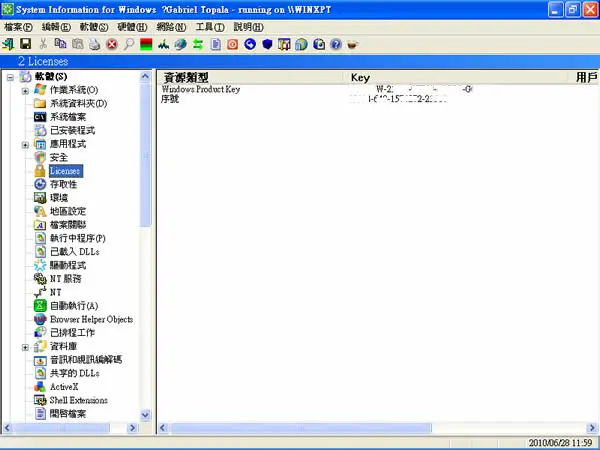
Task: Select 開啟檔案 in the tree
Action: click(x=68, y=414)
